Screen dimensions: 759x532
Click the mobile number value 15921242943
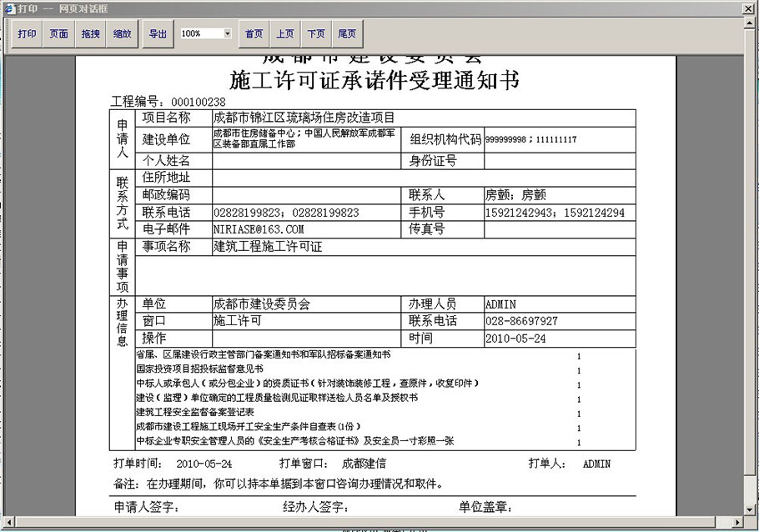[x=519, y=213]
